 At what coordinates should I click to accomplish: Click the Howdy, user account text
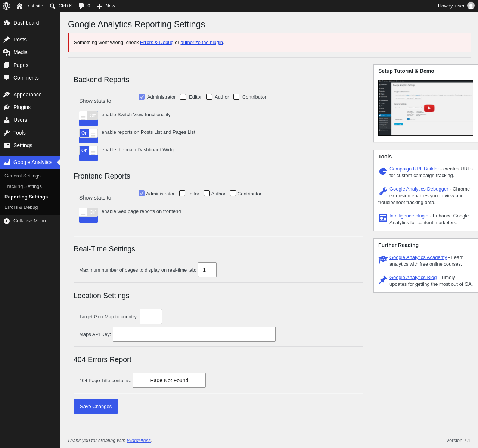(451, 6)
